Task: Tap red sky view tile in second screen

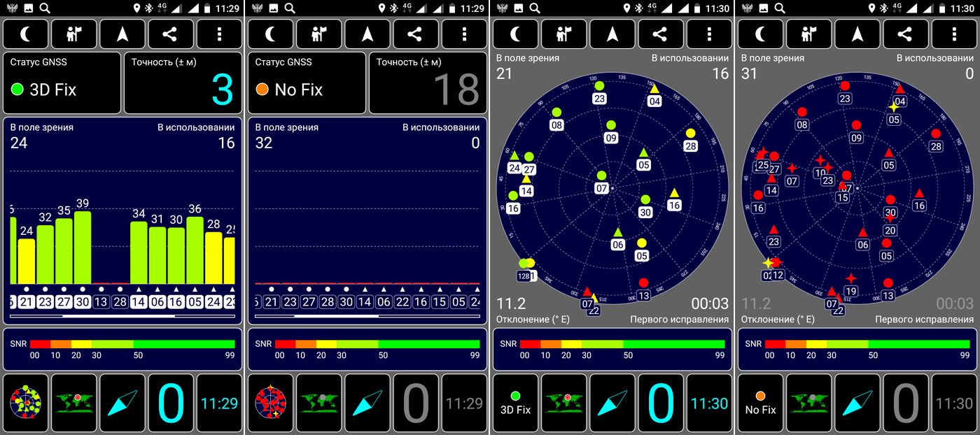Action: (x=271, y=403)
